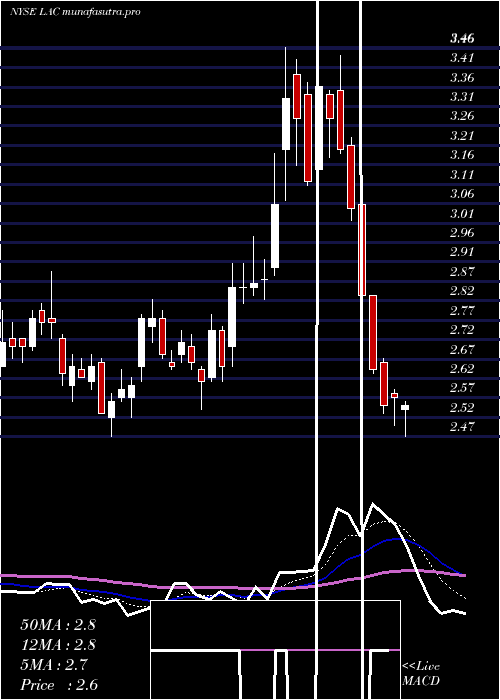Click the 2.72 price axis label
The height and width of the screenshot is (700, 500).
tap(462, 330)
